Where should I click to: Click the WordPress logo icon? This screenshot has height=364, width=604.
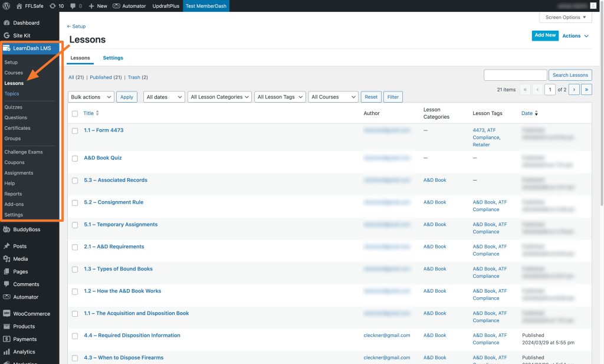[x=6, y=6]
